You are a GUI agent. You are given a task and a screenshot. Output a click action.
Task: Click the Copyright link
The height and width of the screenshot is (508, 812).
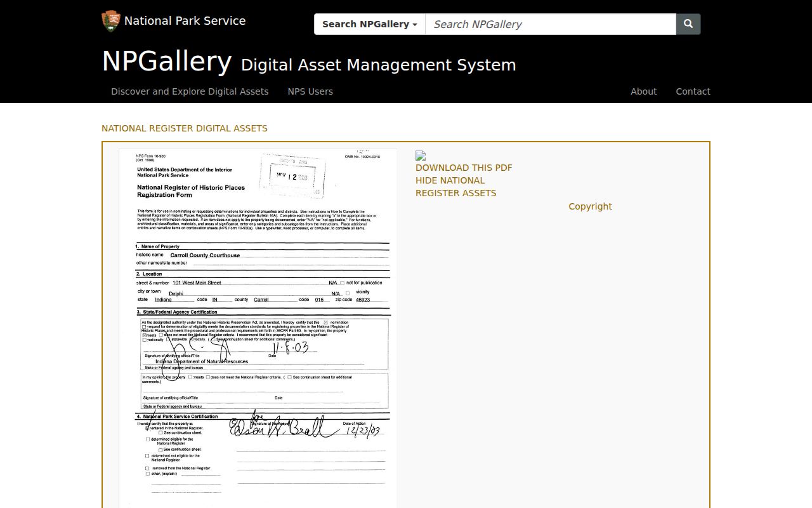point(590,206)
